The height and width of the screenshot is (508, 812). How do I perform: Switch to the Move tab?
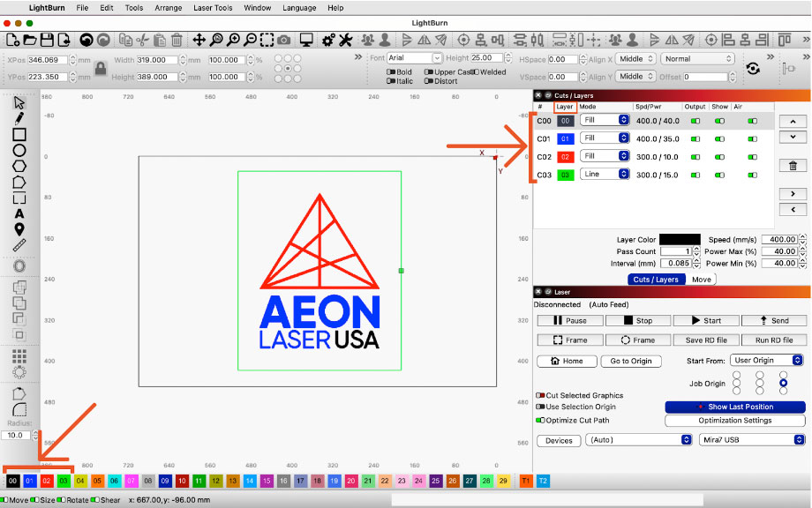coord(701,280)
